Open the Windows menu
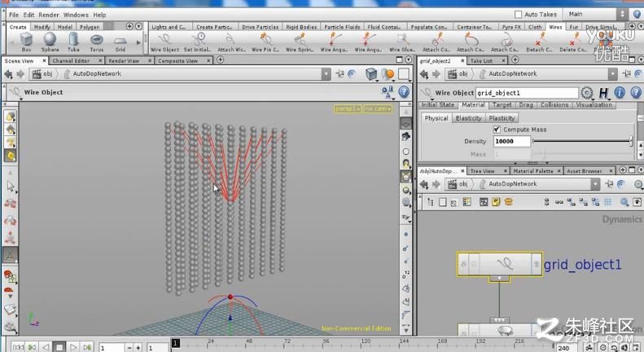644x352 pixels. click(x=76, y=15)
